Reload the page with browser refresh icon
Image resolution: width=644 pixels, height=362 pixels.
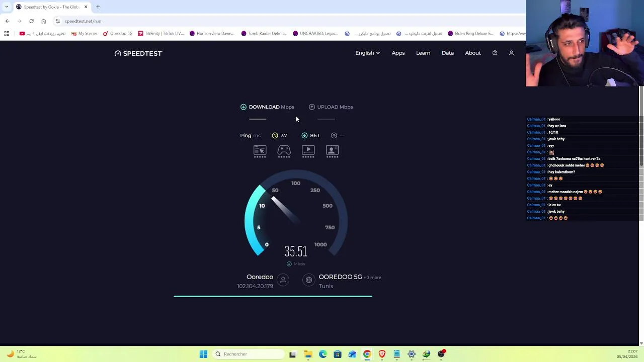[31, 21]
